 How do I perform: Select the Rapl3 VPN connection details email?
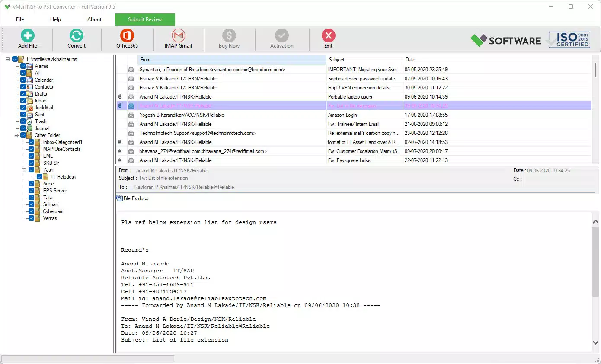(x=354, y=88)
